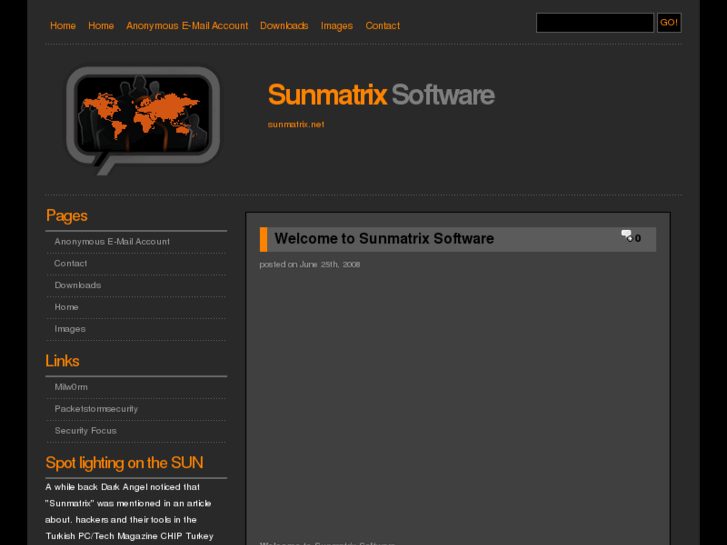Open Images in the top navigation bar

pos(337,26)
